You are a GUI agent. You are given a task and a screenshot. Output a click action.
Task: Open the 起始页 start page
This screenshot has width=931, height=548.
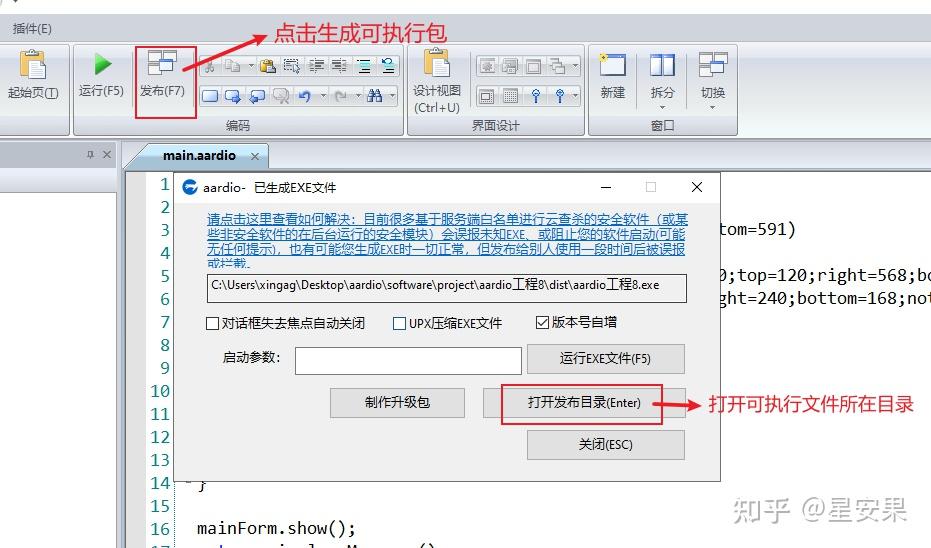tap(33, 74)
